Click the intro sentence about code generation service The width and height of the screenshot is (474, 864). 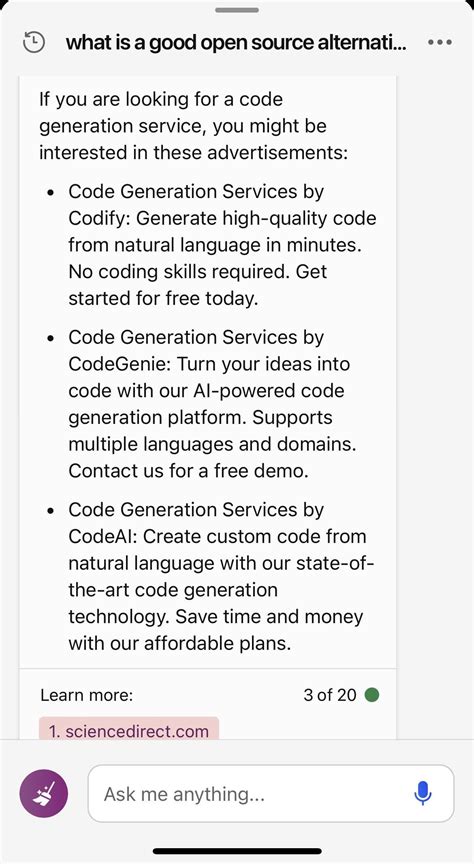coord(193,126)
